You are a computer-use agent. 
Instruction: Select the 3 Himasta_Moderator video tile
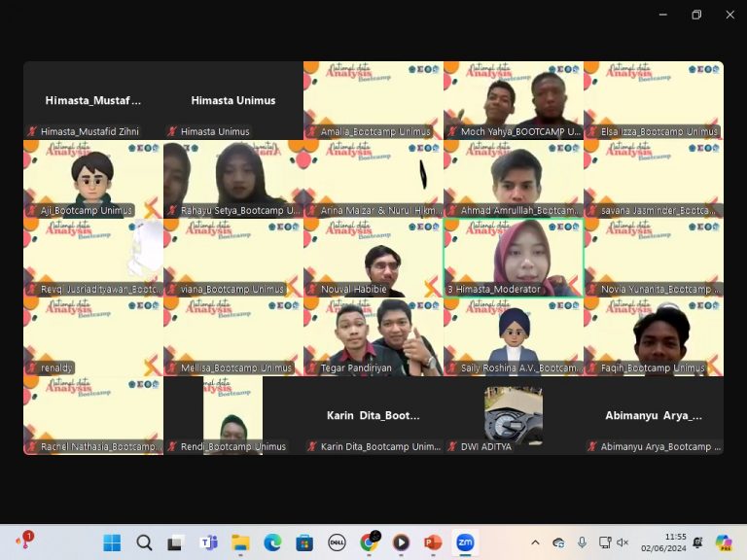tap(514, 258)
